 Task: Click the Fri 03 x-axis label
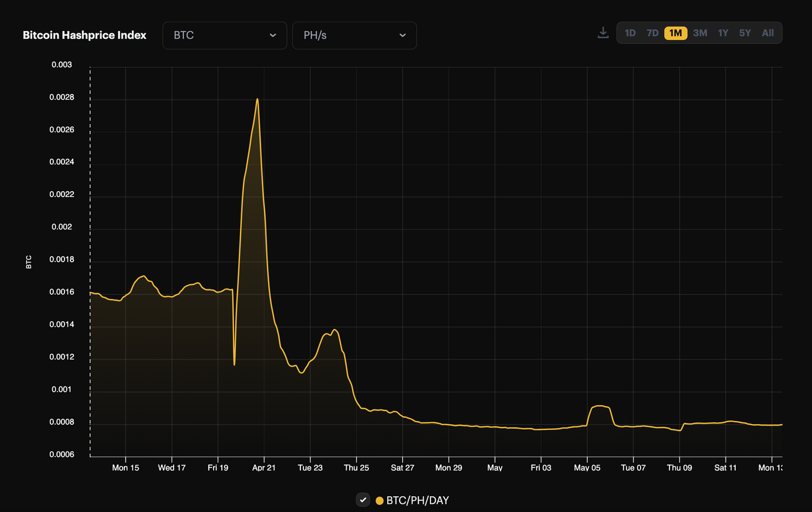(541, 467)
